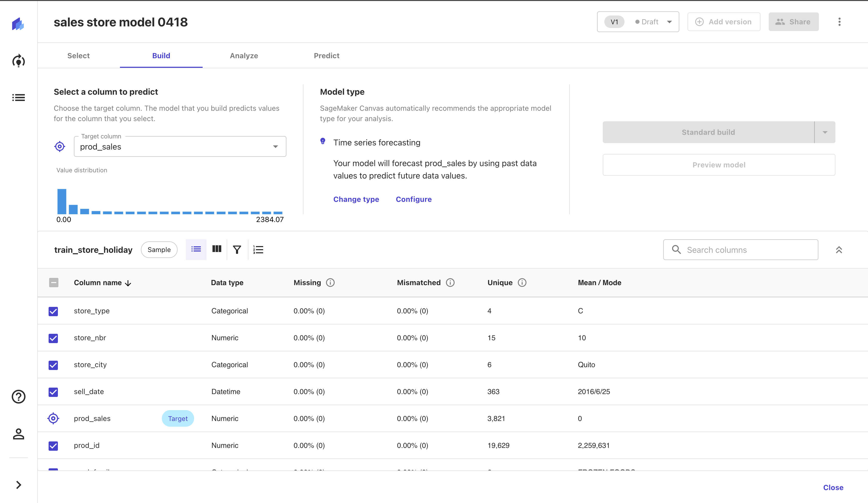Open the models icon in sidebar

coord(18,61)
